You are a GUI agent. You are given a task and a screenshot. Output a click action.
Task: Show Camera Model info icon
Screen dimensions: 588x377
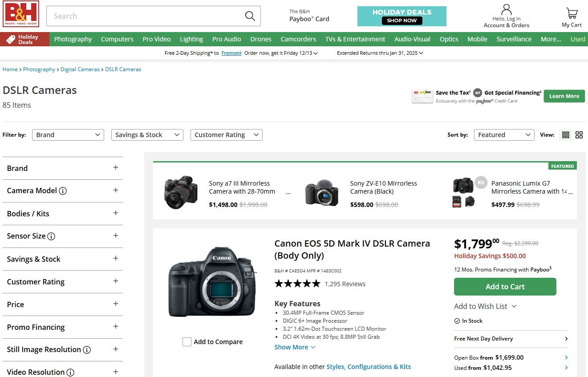click(x=63, y=191)
